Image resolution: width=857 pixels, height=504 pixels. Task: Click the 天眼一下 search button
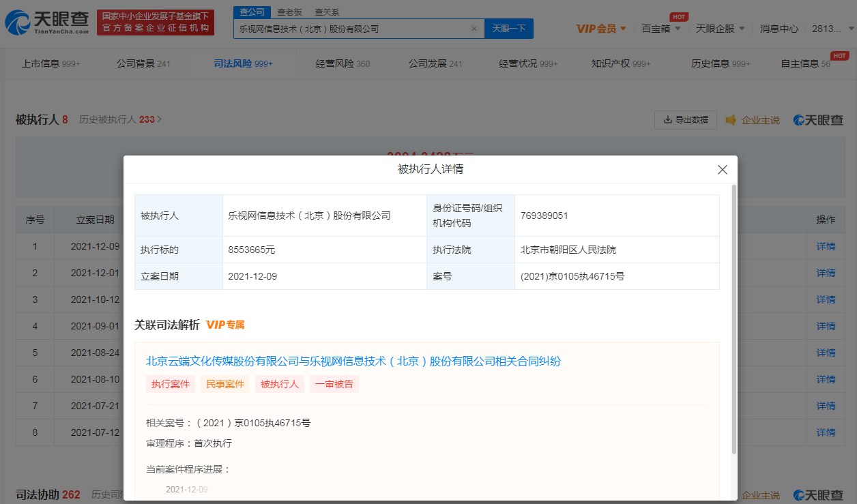[x=509, y=29]
